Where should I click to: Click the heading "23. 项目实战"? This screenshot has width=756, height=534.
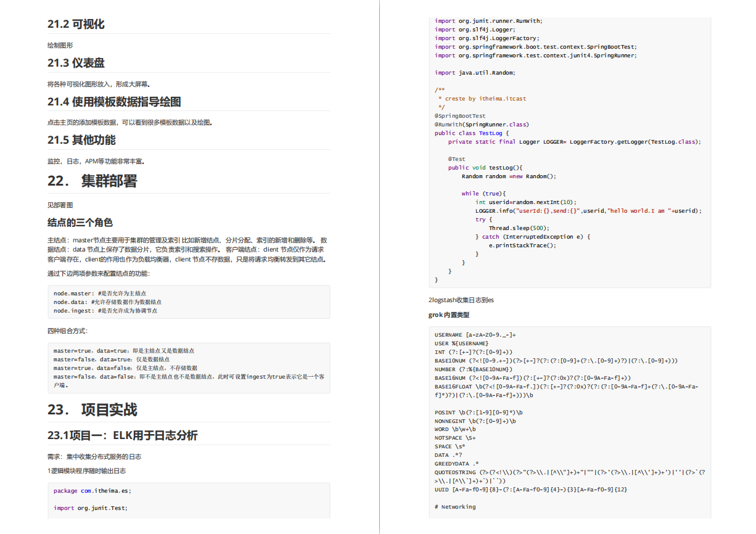92,409
